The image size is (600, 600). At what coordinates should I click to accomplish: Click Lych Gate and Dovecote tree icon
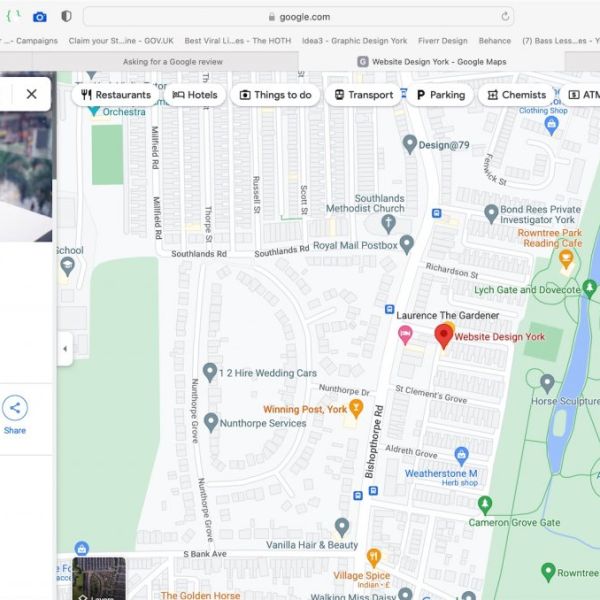[590, 288]
